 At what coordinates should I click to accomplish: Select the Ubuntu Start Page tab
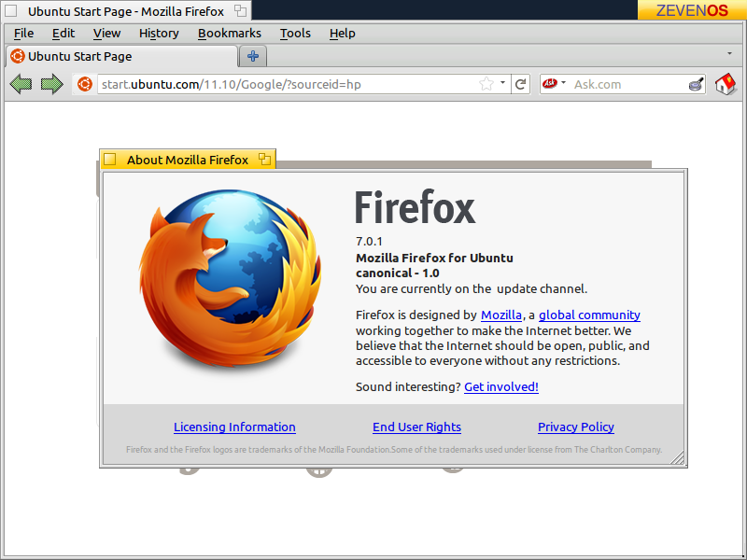click(x=121, y=56)
